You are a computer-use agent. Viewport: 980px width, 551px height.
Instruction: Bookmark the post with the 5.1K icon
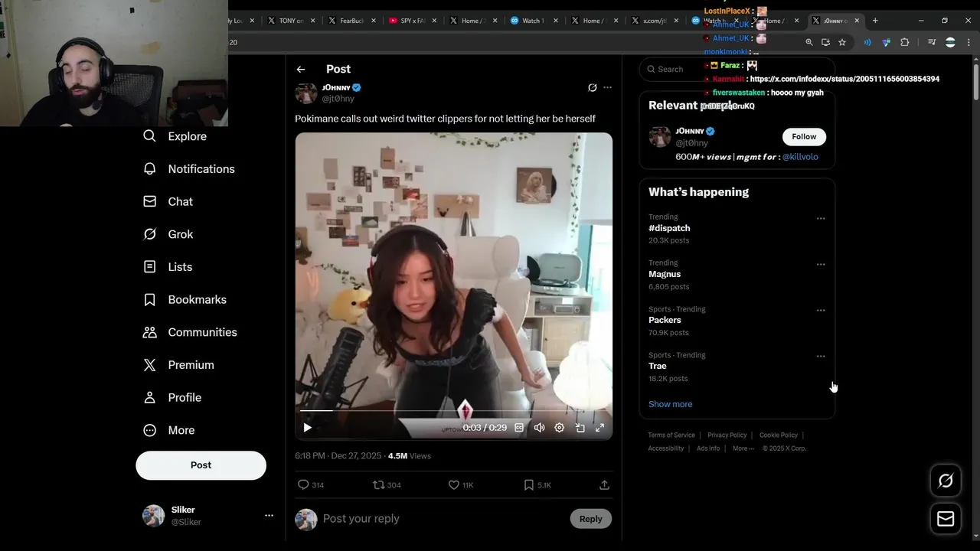[528, 484]
